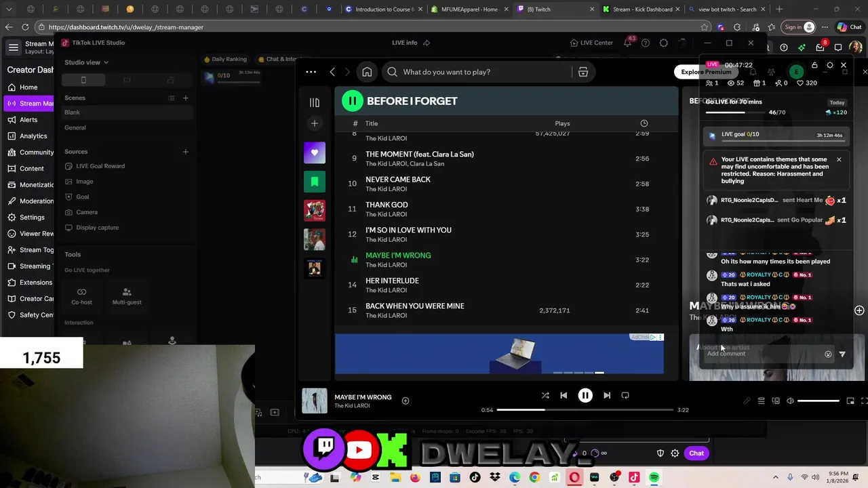
Task: Open Daily Ranking tab
Action: pos(225,59)
